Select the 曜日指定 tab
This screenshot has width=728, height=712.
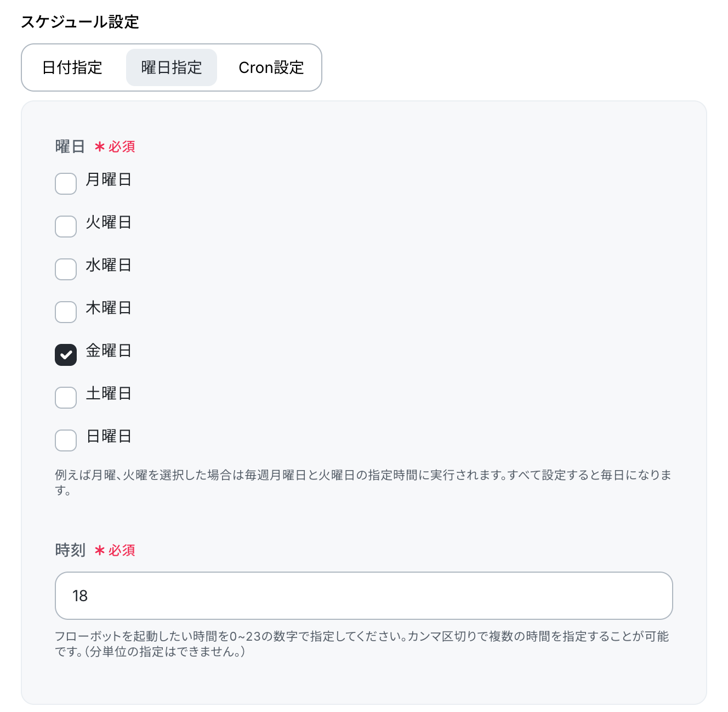(172, 67)
